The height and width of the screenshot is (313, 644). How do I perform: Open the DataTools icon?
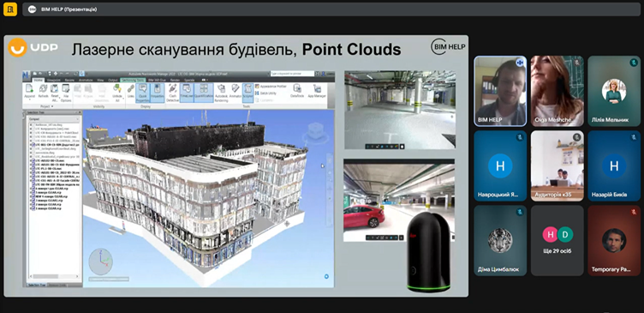[x=297, y=88]
